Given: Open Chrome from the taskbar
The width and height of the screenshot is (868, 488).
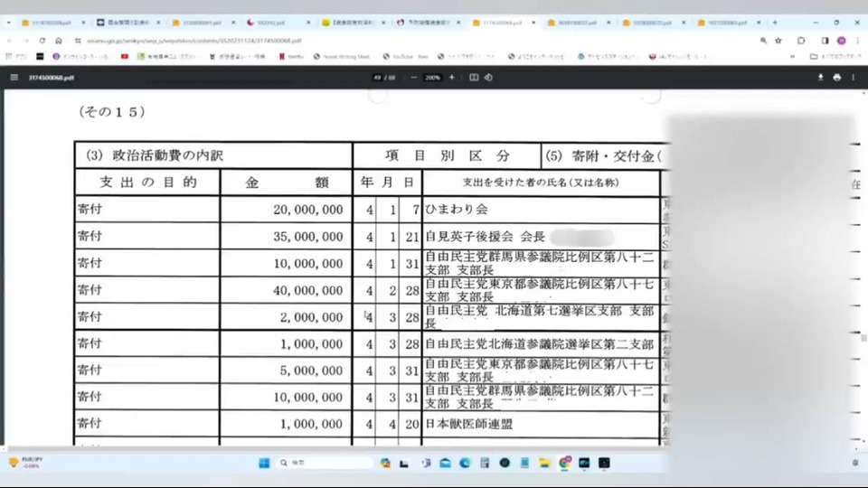Looking at the screenshot, I should click(564, 463).
